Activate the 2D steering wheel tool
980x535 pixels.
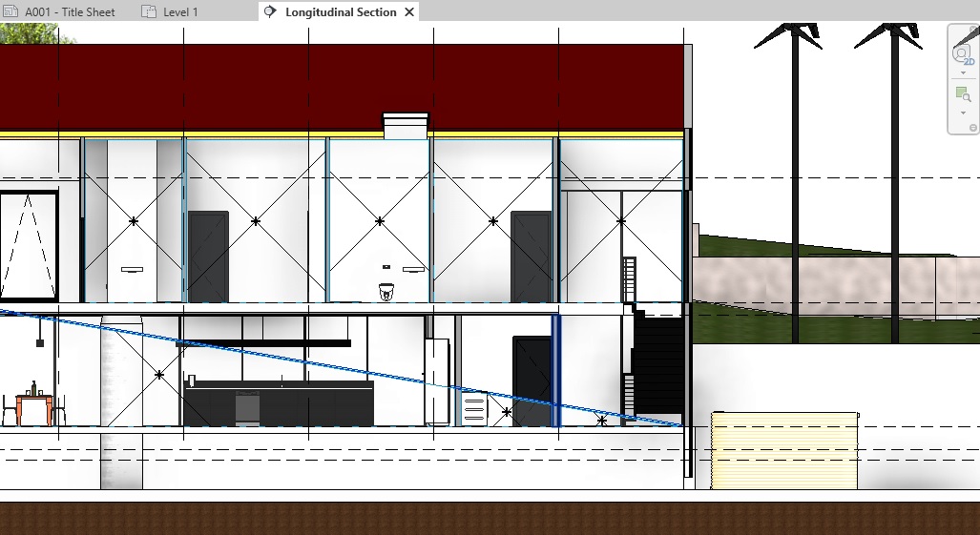[x=963, y=53]
